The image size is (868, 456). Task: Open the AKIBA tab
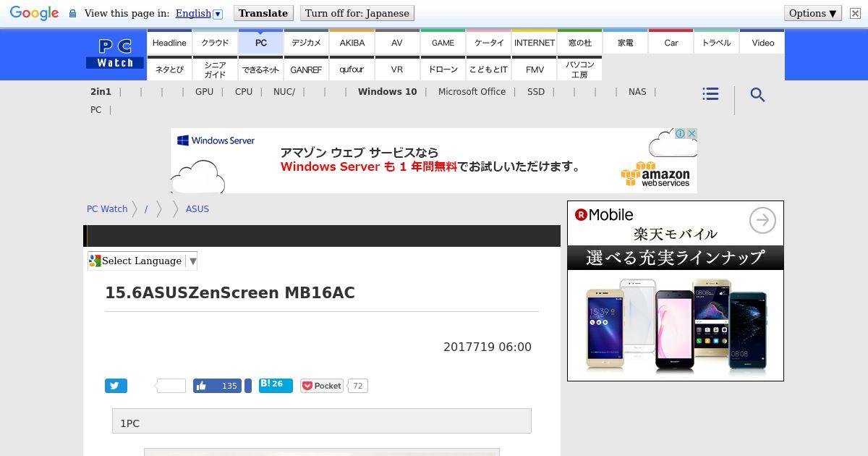(352, 43)
